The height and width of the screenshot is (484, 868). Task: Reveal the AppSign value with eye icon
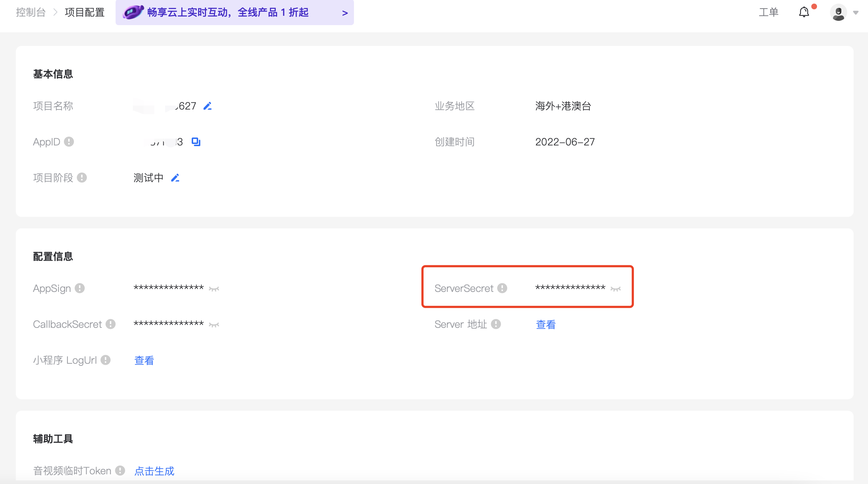214,289
